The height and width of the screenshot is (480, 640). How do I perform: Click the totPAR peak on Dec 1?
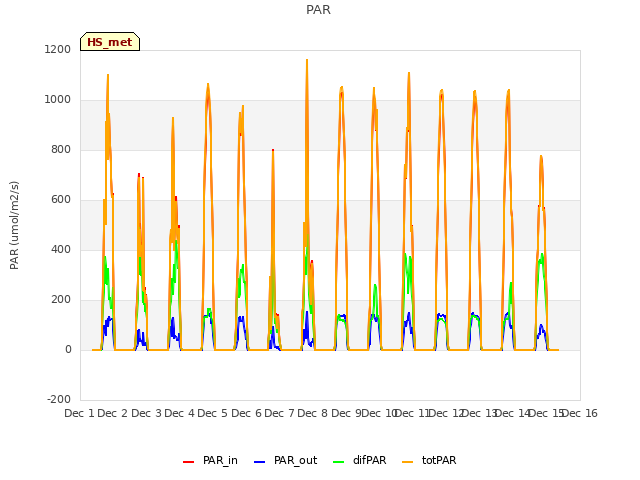point(108,76)
